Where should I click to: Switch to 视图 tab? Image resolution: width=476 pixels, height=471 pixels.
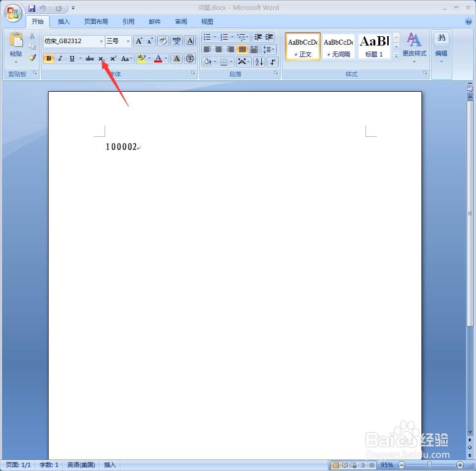(207, 21)
